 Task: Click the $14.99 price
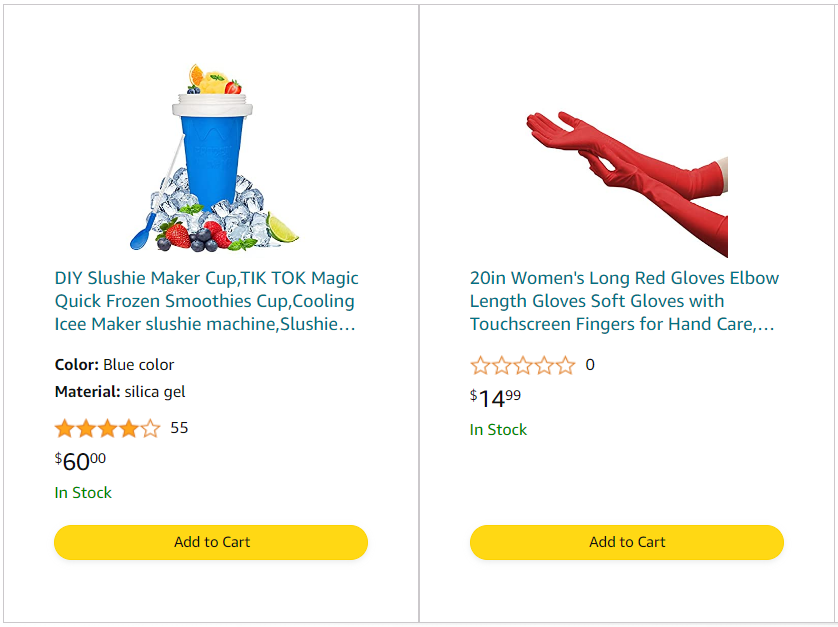click(495, 398)
